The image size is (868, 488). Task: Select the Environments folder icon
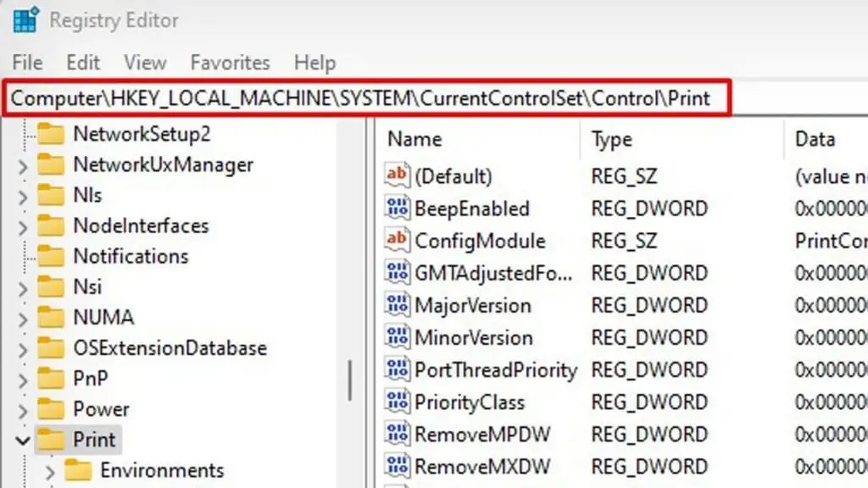pyautogui.click(x=78, y=470)
